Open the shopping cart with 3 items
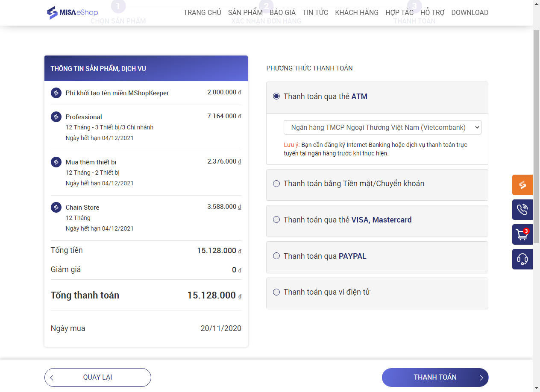The height and width of the screenshot is (392, 540). coord(522,234)
